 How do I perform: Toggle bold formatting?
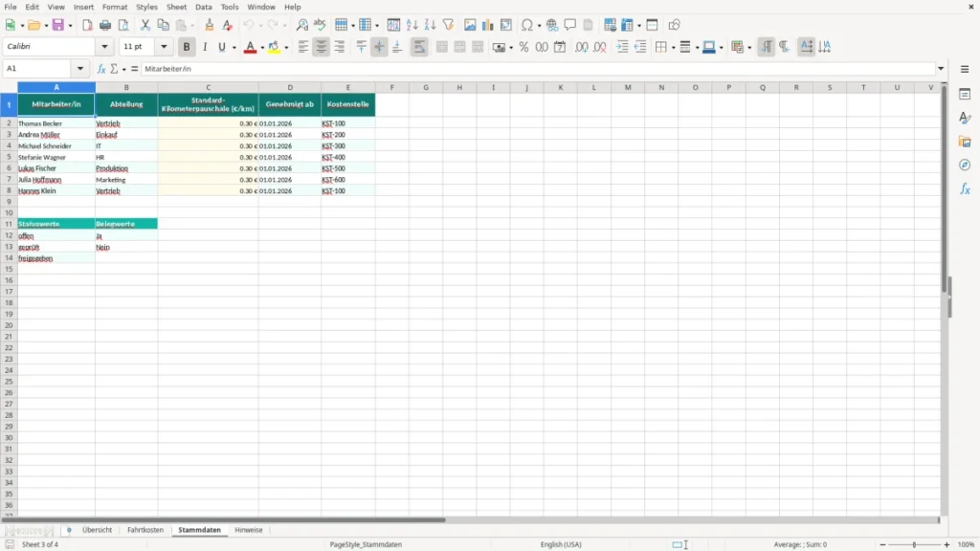click(x=187, y=47)
